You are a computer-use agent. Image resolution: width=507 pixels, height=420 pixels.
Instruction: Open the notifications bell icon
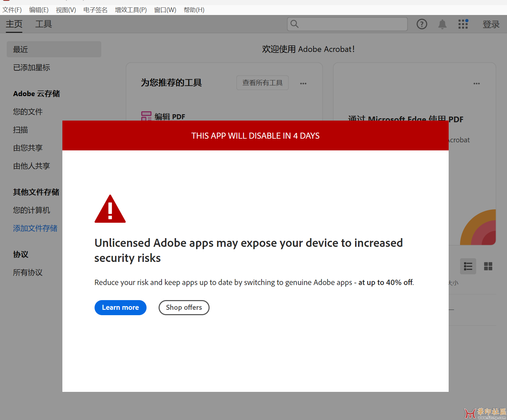tap(443, 24)
